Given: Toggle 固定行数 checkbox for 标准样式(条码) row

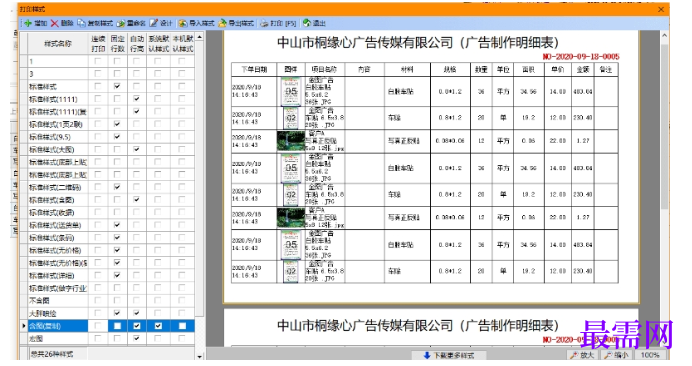Looking at the screenshot, I should tap(117, 238).
